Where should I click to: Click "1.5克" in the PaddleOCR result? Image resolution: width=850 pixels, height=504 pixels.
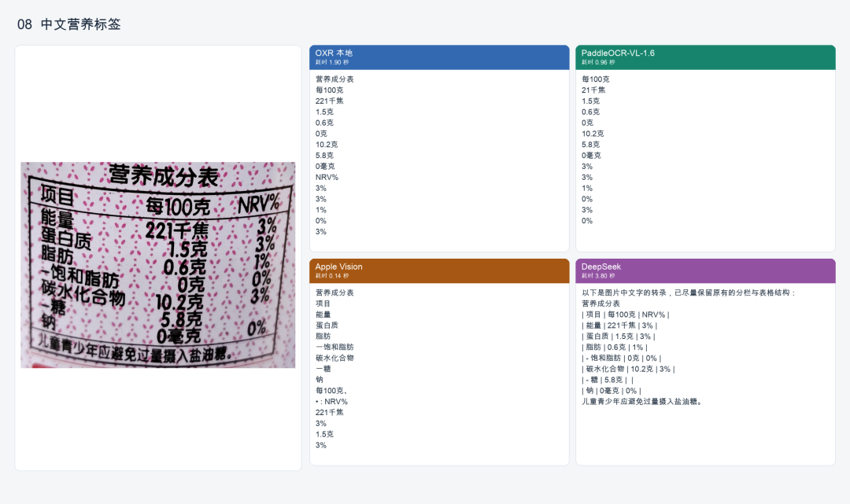[590, 101]
